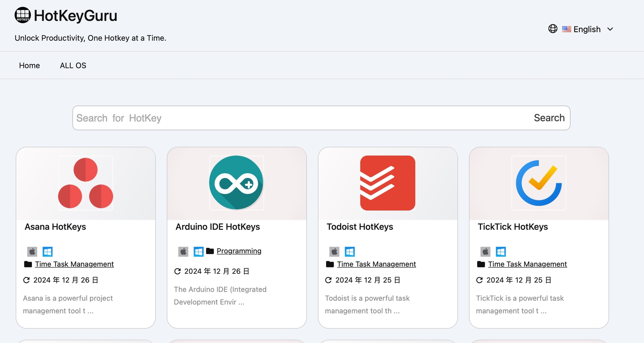Click Todoist card date 2024 年 12 月 25 日
644x343 pixels.
click(x=368, y=280)
